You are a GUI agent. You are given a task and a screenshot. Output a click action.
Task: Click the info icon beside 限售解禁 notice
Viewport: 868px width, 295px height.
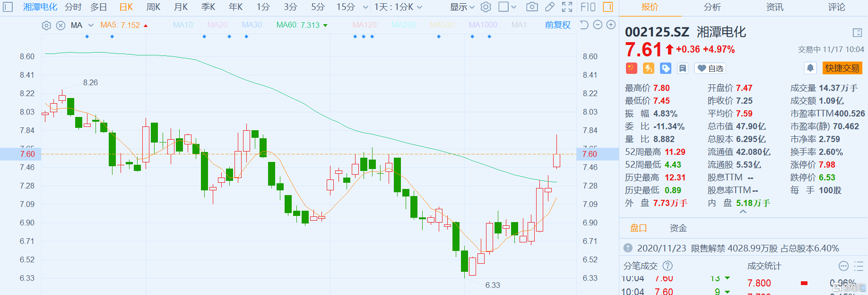(628, 248)
